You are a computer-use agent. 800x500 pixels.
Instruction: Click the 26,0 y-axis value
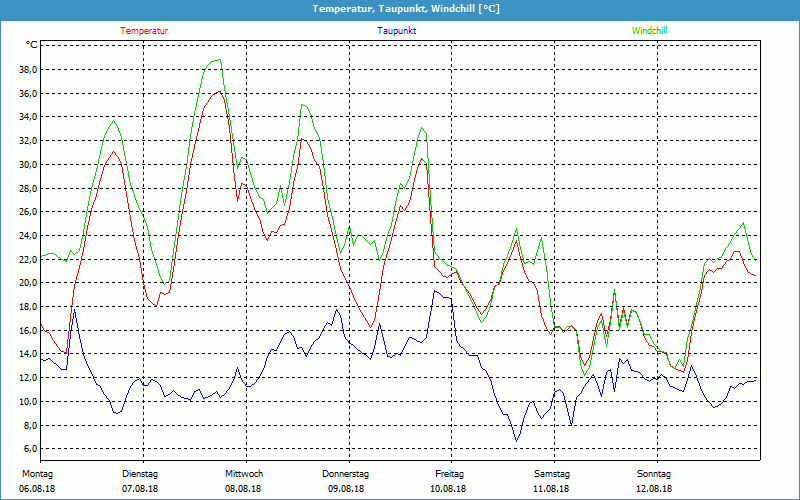(x=28, y=212)
